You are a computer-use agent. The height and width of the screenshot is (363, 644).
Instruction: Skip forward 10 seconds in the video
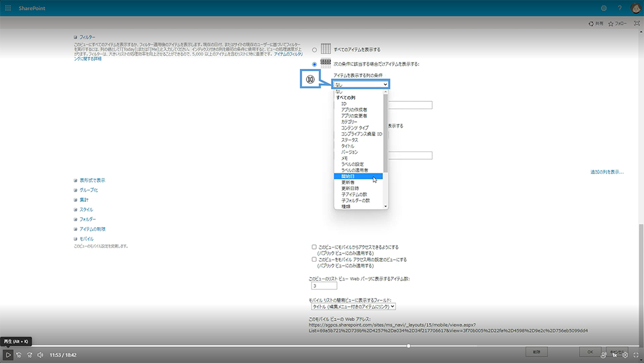(x=30, y=355)
